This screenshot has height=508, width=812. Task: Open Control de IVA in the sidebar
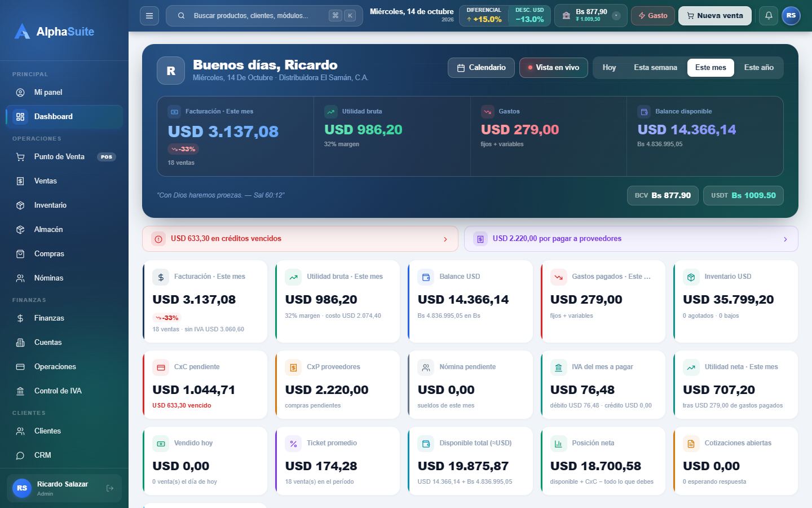(64, 391)
